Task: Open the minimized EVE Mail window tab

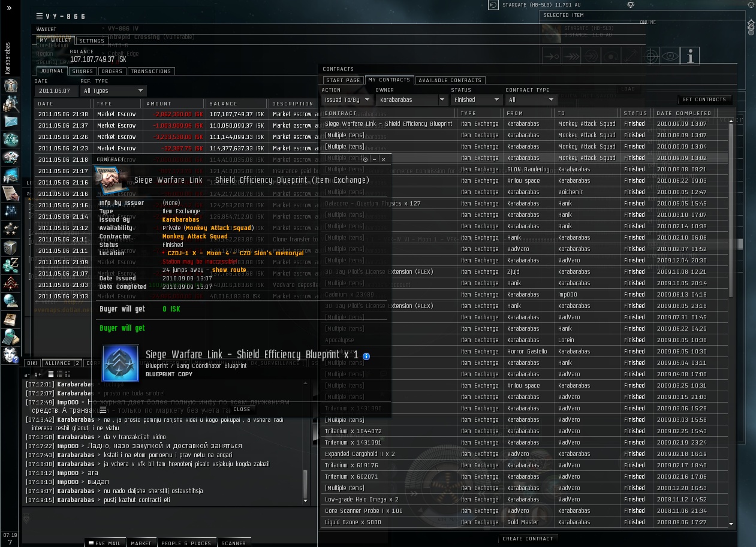Action: coord(104,543)
